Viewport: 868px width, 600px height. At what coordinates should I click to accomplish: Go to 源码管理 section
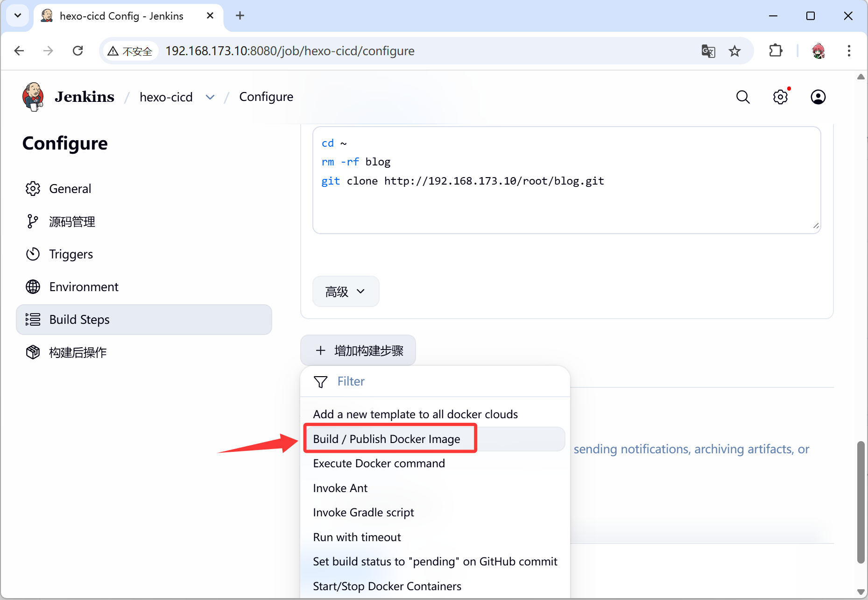click(x=72, y=221)
